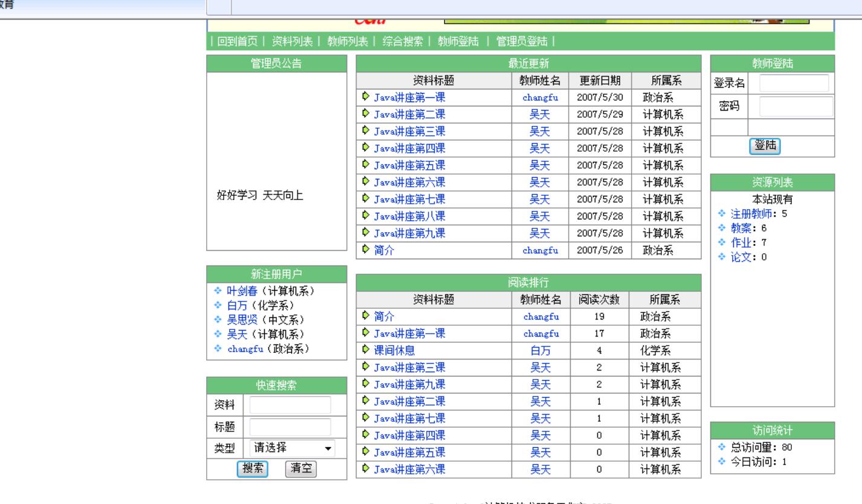Click the arrow icon beside Java讲座第九课 in 阅读排行

[366, 383]
